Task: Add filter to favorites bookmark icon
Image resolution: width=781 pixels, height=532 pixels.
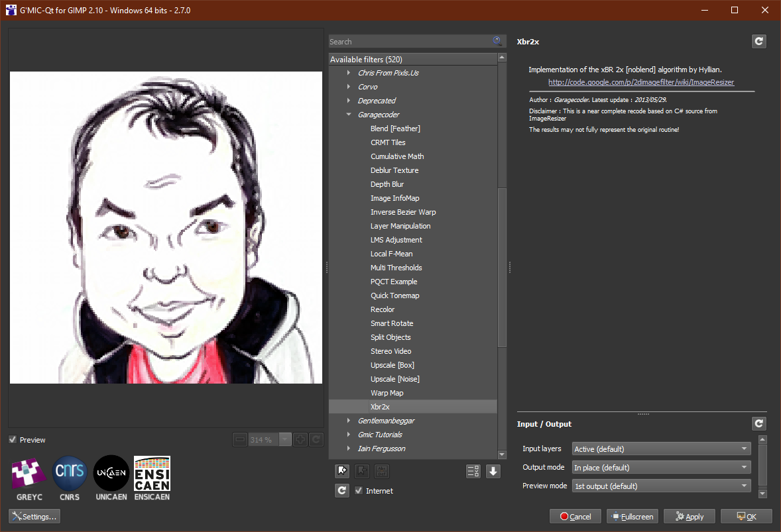Action: 342,471
